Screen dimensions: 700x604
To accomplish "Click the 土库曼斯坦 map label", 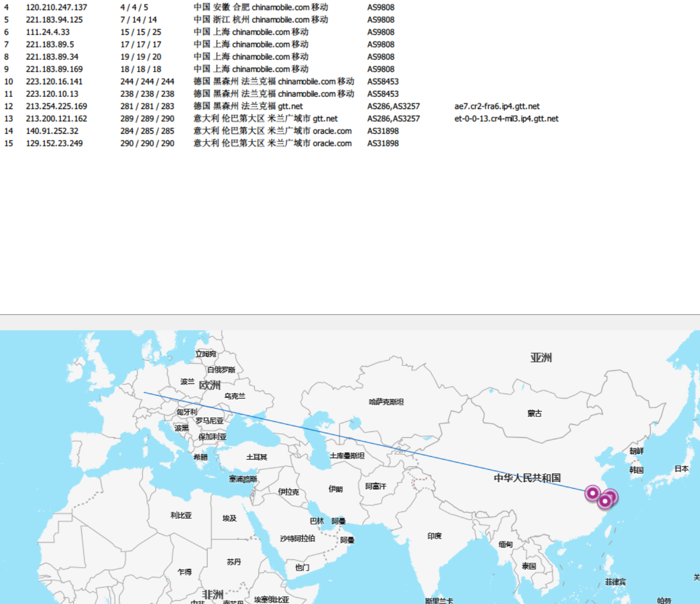I will (x=347, y=456).
